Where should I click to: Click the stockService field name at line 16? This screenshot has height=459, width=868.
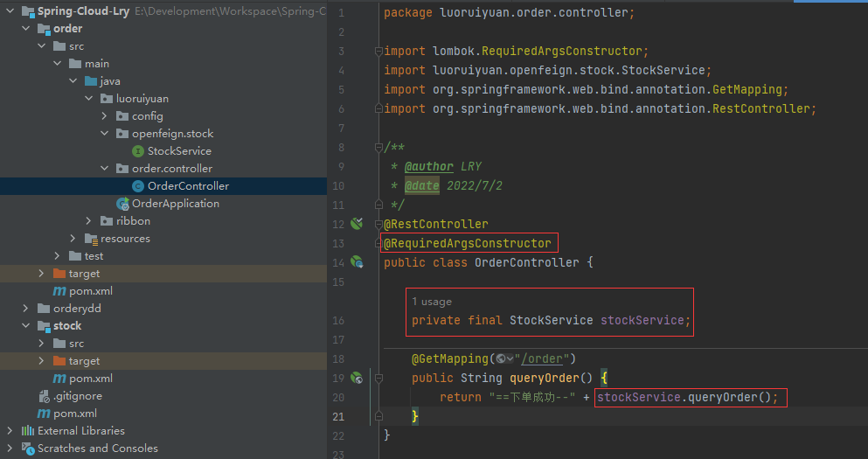coord(642,320)
